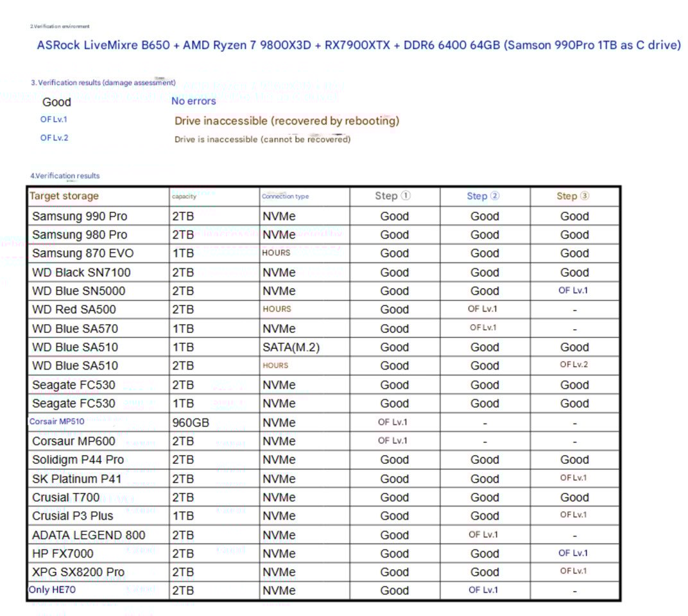The width and height of the screenshot is (688, 616).
Task: Click the No errors description text
Action: coord(194,101)
